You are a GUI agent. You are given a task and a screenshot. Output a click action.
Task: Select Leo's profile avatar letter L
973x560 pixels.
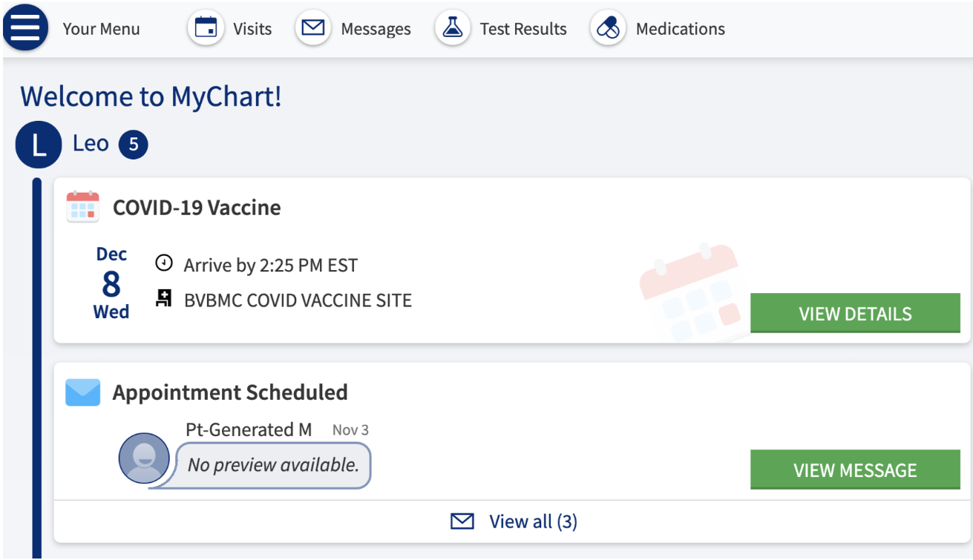pyautogui.click(x=39, y=145)
